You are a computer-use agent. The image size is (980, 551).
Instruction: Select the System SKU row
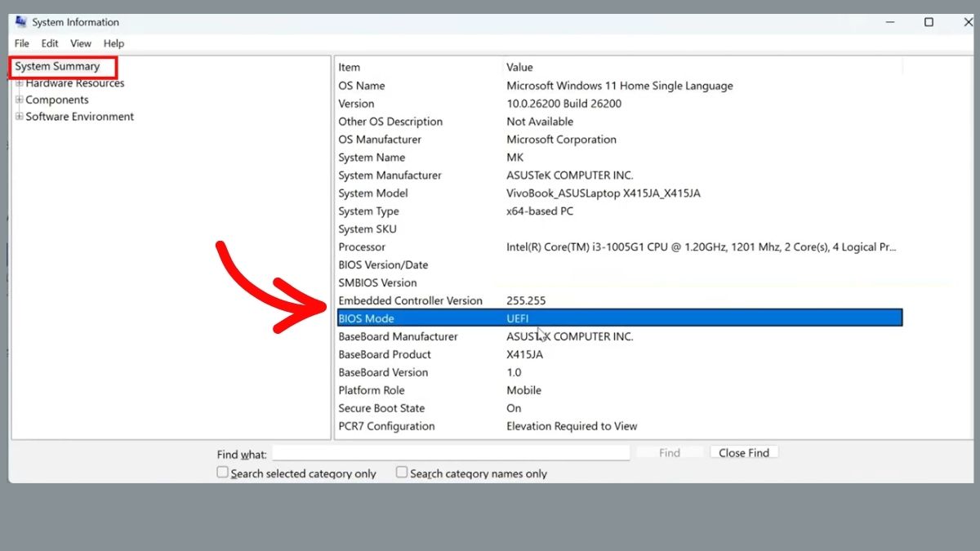(620, 229)
